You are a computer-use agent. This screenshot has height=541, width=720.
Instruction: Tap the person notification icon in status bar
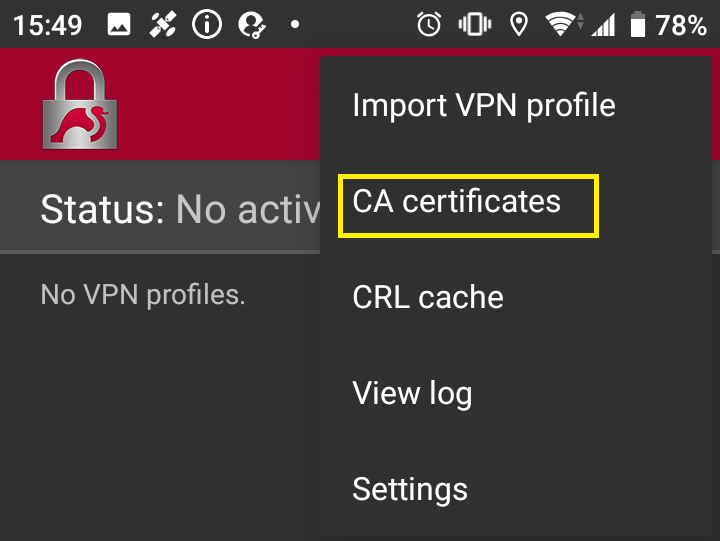click(251, 25)
